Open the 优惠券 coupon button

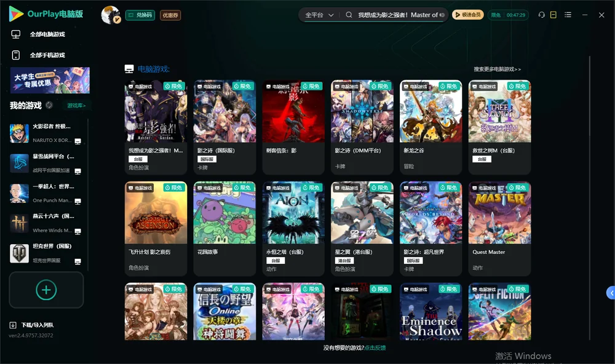click(170, 15)
